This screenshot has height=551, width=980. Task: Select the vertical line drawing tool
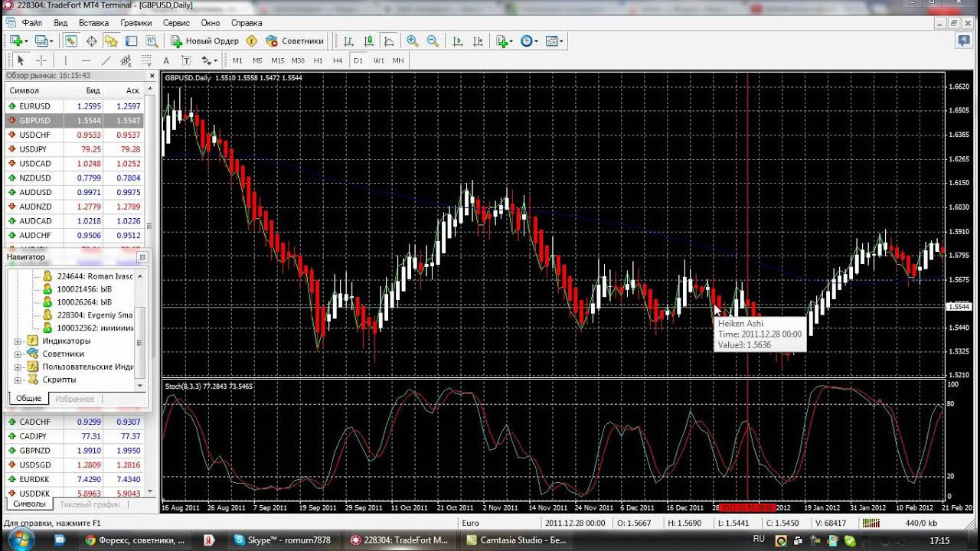[x=66, y=60]
